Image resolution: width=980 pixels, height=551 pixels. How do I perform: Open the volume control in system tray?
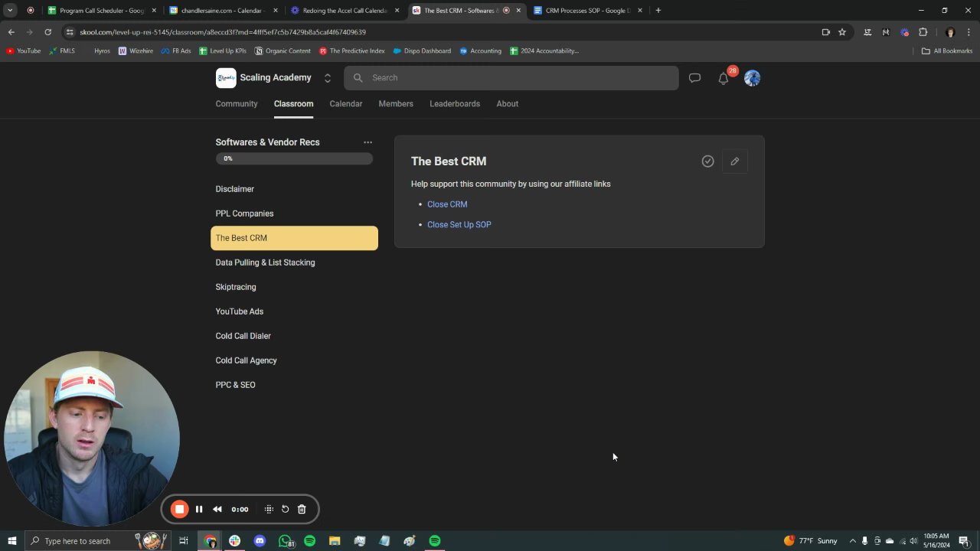coord(913,541)
